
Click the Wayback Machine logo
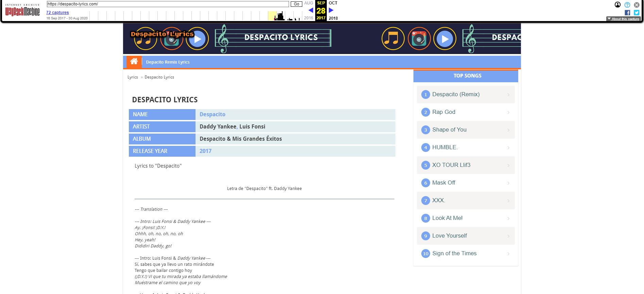(22, 11)
